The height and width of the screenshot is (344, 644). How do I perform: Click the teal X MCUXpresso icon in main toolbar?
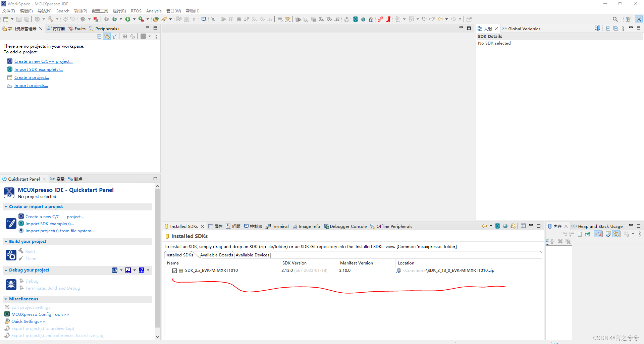(x=356, y=19)
